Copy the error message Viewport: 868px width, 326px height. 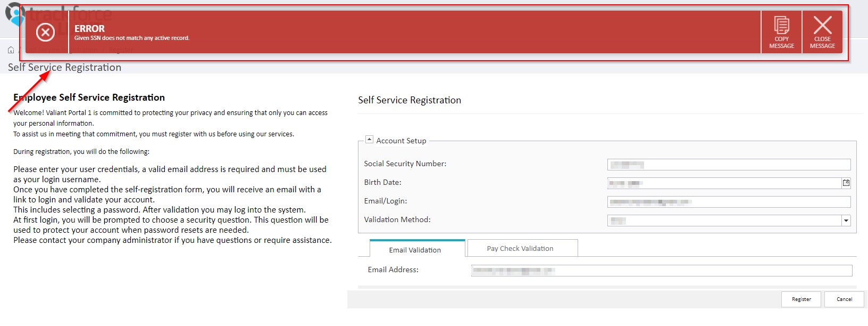point(781,32)
